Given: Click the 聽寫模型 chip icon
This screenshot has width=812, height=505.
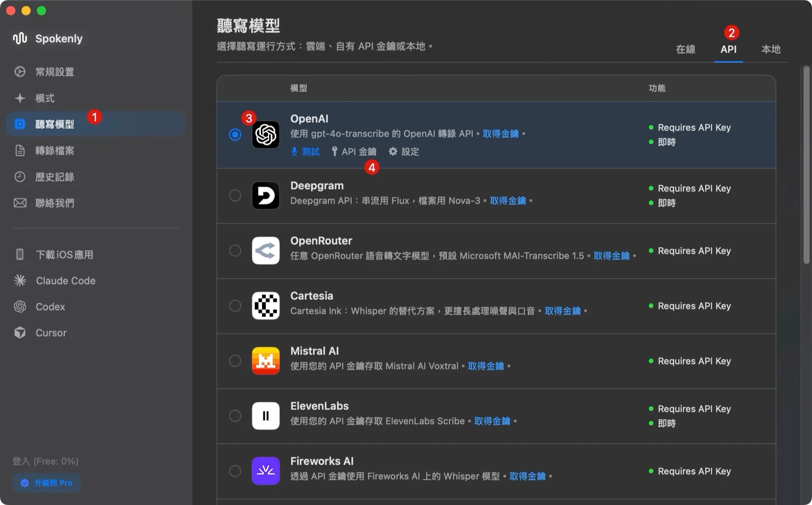Looking at the screenshot, I should [20, 124].
